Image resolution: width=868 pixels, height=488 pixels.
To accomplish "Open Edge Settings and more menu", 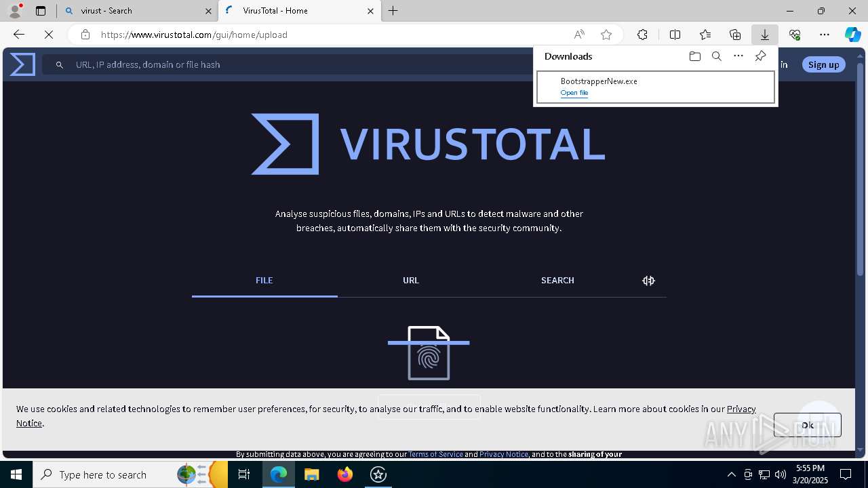I will click(x=825, y=35).
